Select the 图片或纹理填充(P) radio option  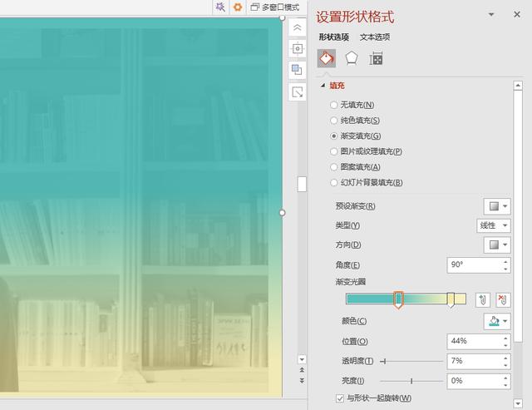coord(334,151)
